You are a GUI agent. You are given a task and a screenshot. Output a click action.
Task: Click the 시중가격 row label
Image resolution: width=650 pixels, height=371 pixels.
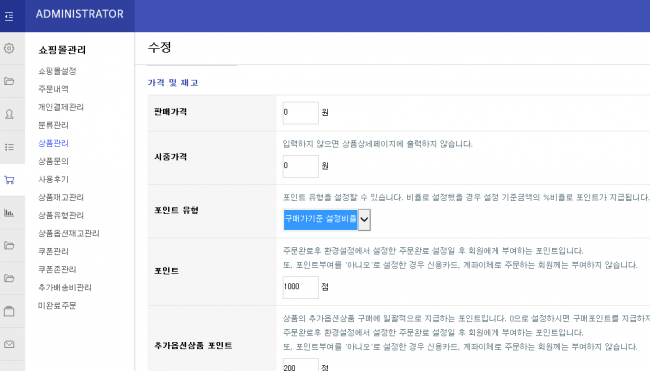170,157
